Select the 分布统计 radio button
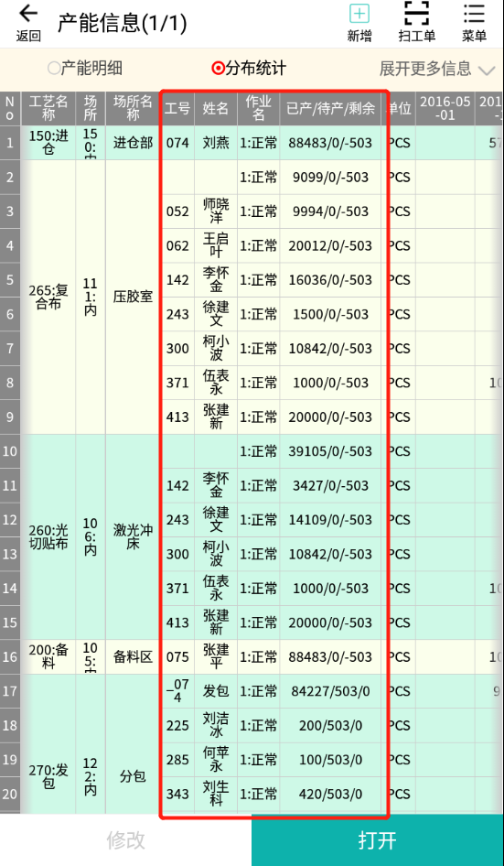 click(x=218, y=69)
